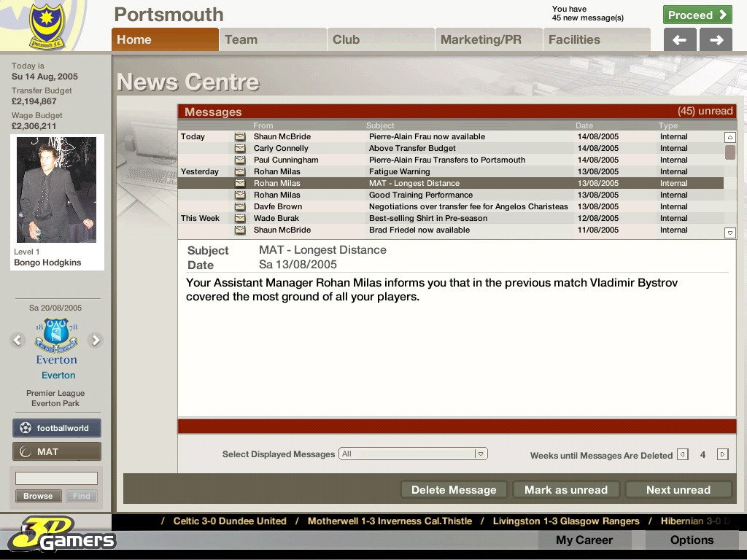Viewport: 747px width, 560px height.
Task: Click the Delete Message button
Action: coord(454,490)
